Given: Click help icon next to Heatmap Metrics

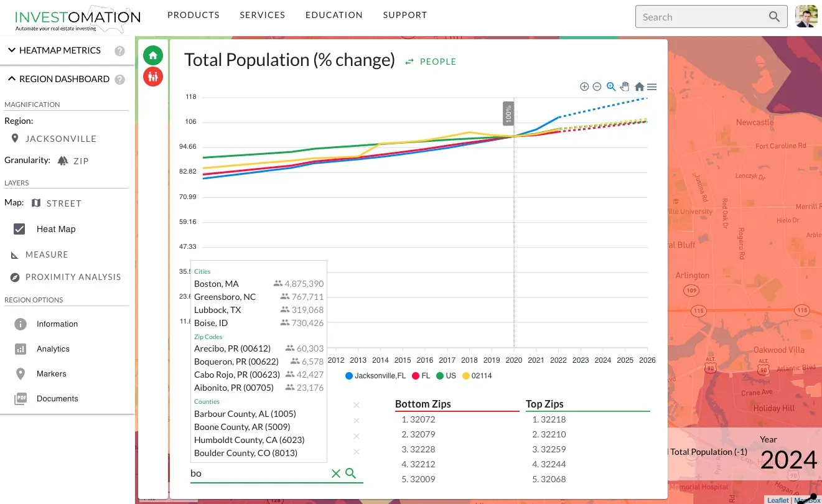Looking at the screenshot, I should coord(119,51).
